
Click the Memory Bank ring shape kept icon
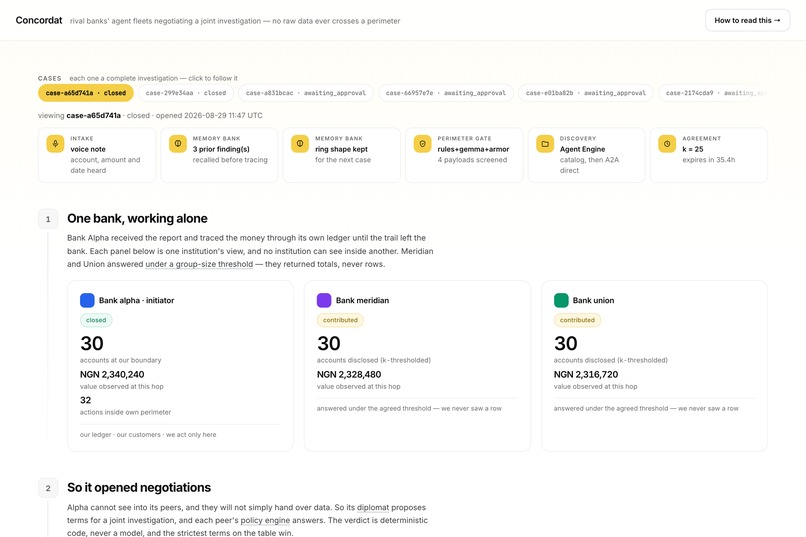(300, 144)
